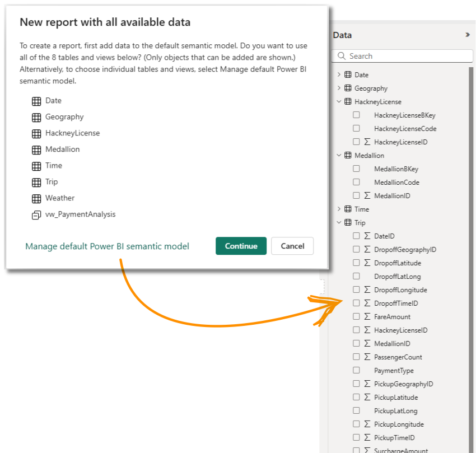Click the Geography table icon in dialog list
The height and width of the screenshot is (453, 476).
[36, 118]
